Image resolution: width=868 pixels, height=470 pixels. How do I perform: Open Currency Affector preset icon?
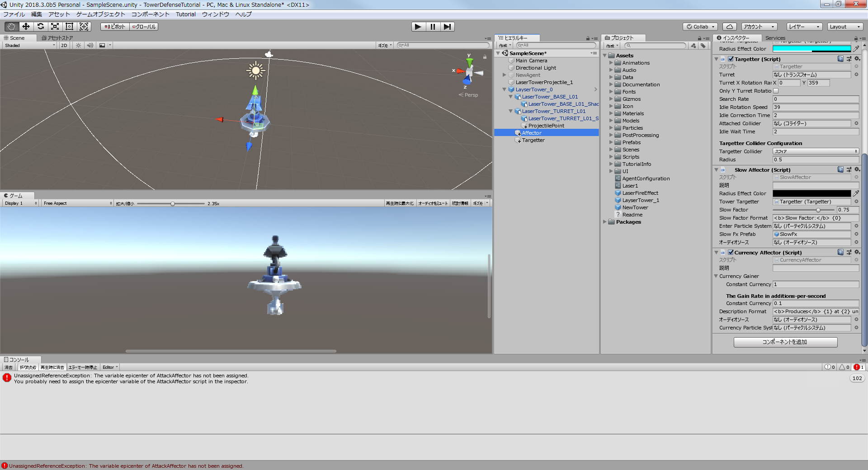coord(849,252)
